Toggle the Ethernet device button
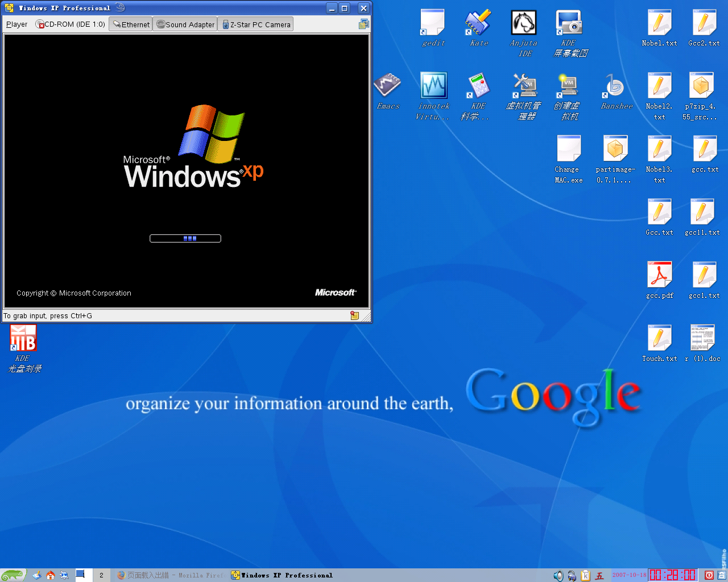This screenshot has height=582, width=728. coord(131,24)
